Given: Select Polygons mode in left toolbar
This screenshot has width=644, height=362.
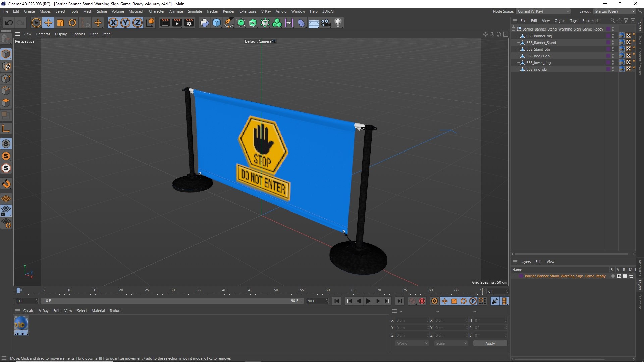Looking at the screenshot, I should coord(6,103).
